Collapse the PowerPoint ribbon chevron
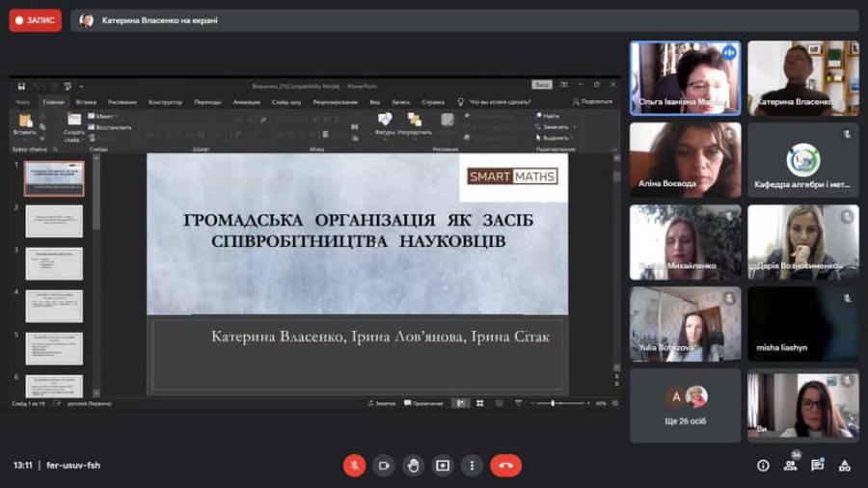This screenshot has height=488, width=868. coord(614,149)
